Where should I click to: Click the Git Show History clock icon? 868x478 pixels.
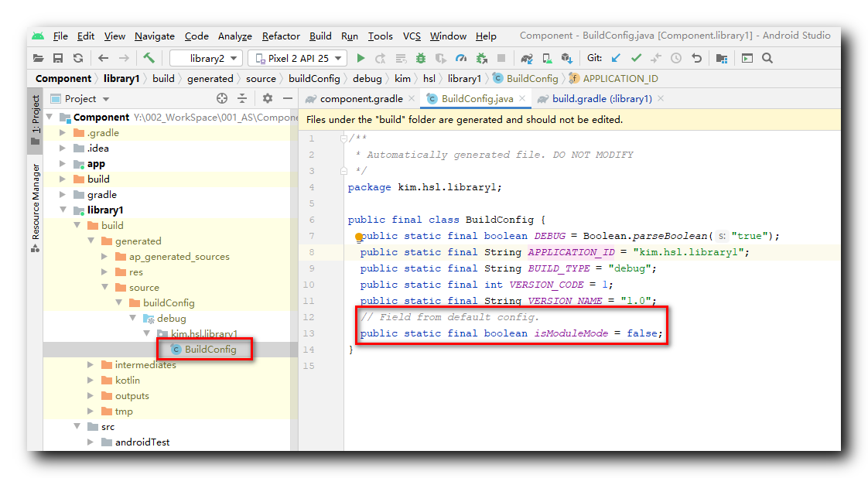point(676,58)
